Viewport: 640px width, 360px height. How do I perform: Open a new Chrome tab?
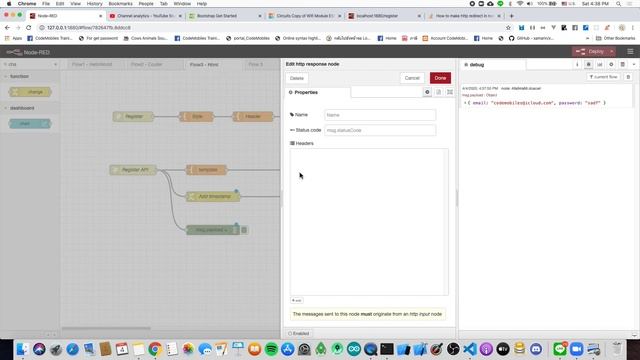coord(512,16)
